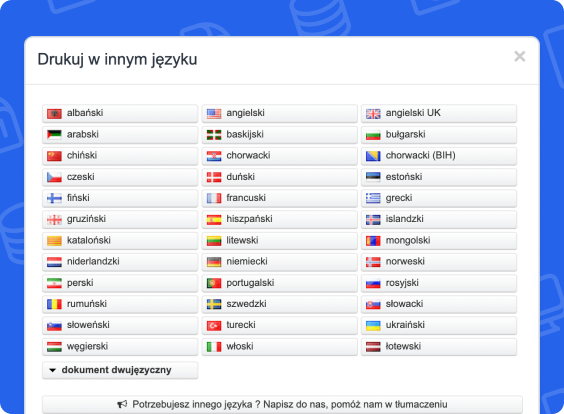Image resolution: width=564 pixels, height=414 pixels.
Task: Click the Basque flag icon
Action: tap(214, 135)
